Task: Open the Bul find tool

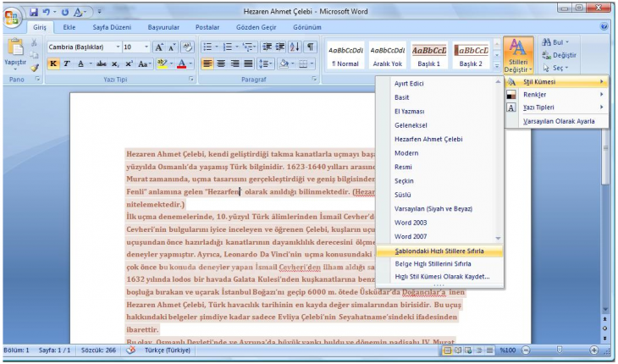Action: (x=555, y=42)
